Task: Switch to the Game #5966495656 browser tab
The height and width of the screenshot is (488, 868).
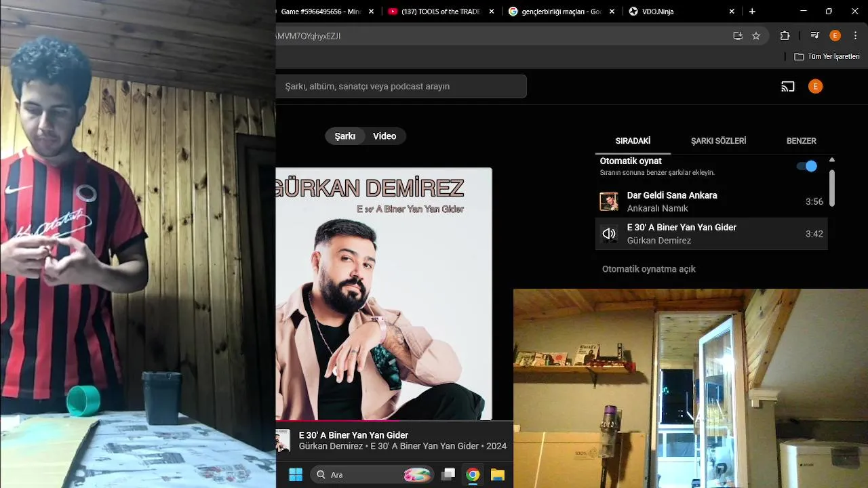Action: point(321,12)
